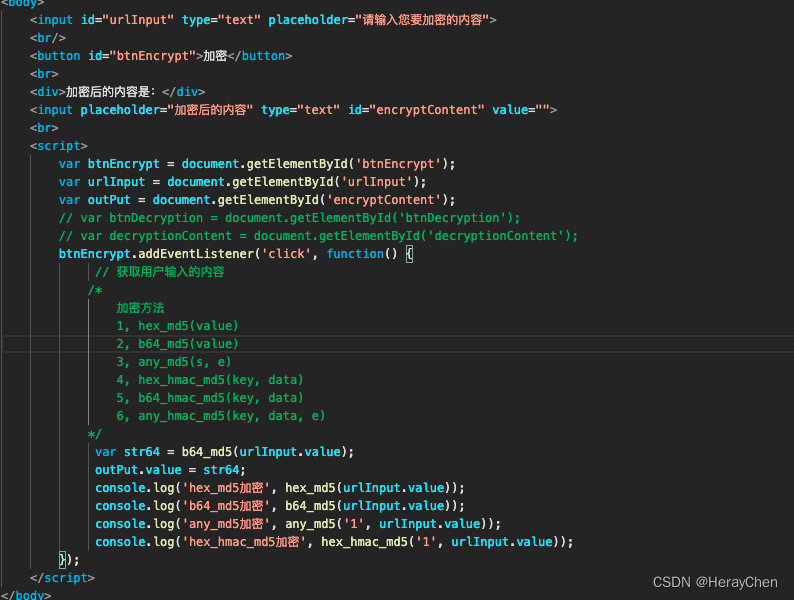Click the closing "});" of the listener

69,559
